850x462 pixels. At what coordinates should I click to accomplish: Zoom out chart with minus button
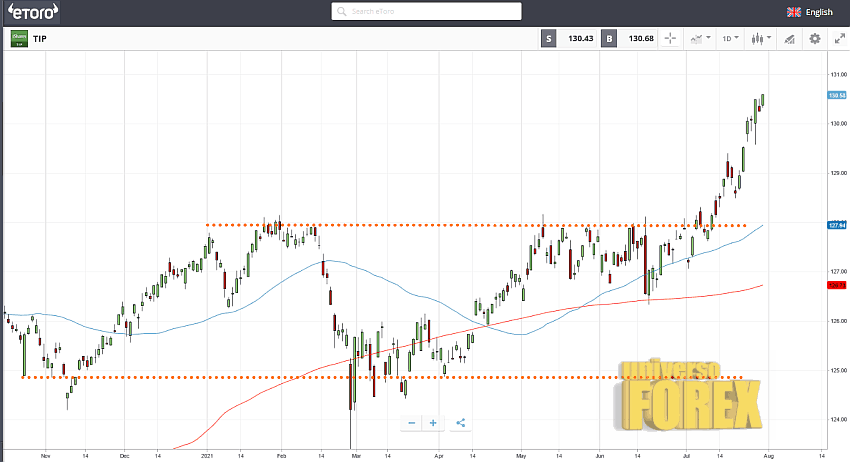(x=411, y=423)
